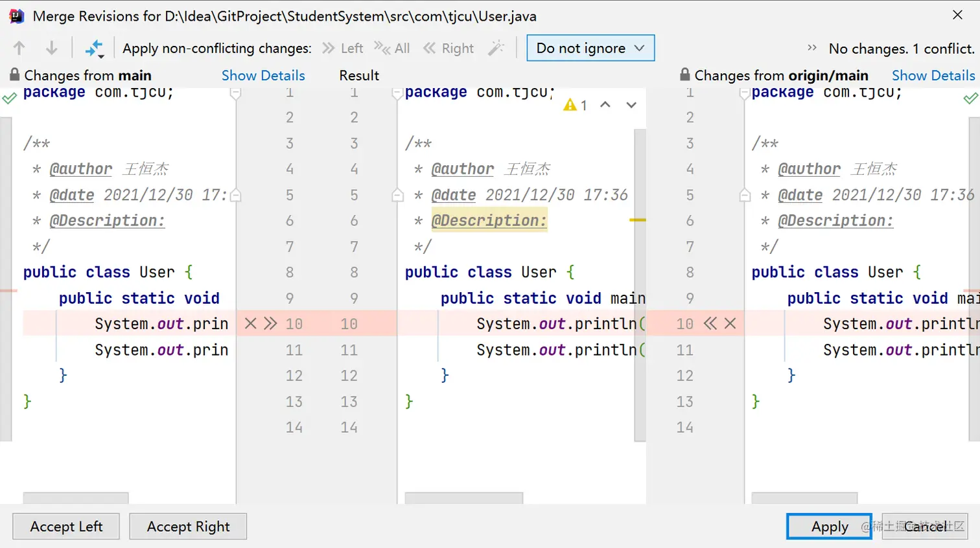Close the Merge Revisions dialog
This screenshot has width=980, height=548.
tap(957, 15)
